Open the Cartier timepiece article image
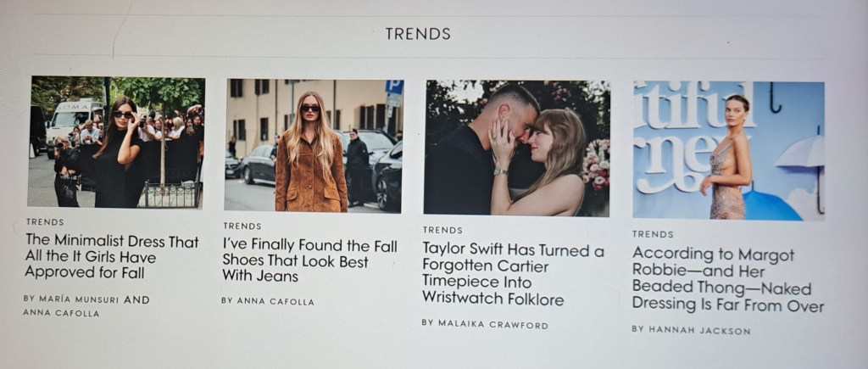This screenshot has width=868, height=369. (516, 148)
